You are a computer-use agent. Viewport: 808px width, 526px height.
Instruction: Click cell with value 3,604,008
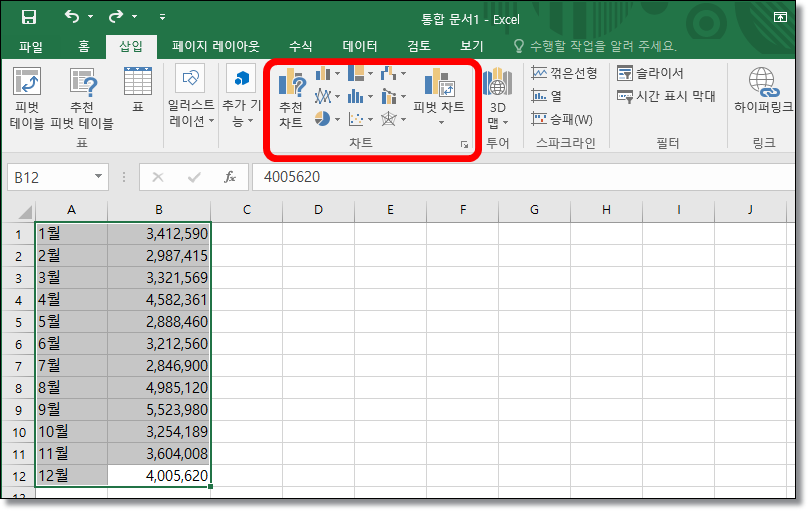[159, 453]
